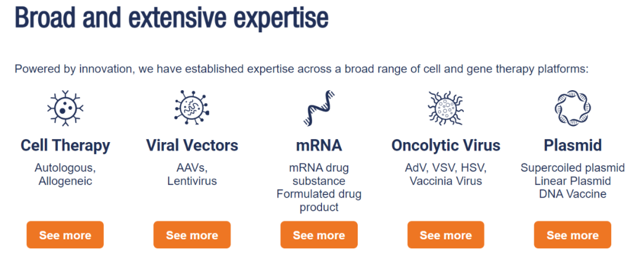Click the AAVs, Lentivirus description text

[192, 174]
